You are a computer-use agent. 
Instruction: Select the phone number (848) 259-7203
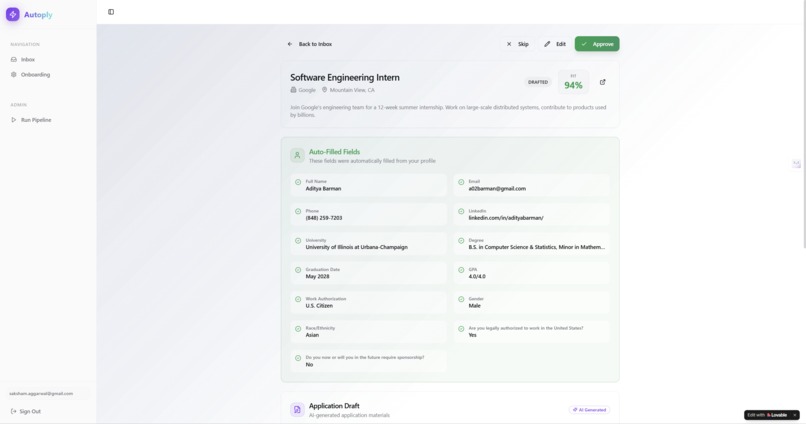coord(324,218)
